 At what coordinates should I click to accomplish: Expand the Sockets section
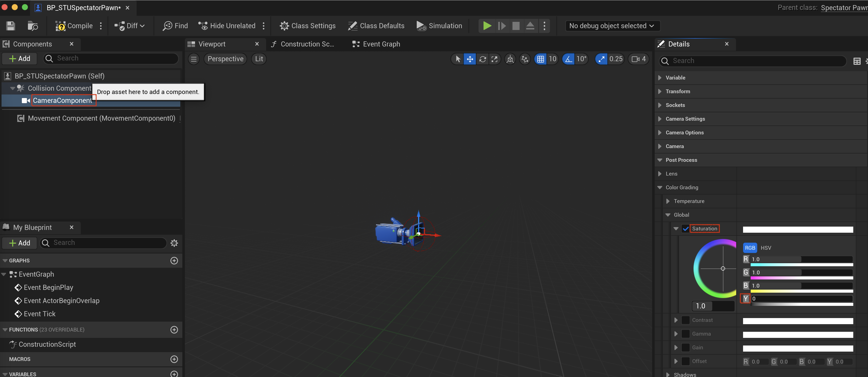coord(660,105)
